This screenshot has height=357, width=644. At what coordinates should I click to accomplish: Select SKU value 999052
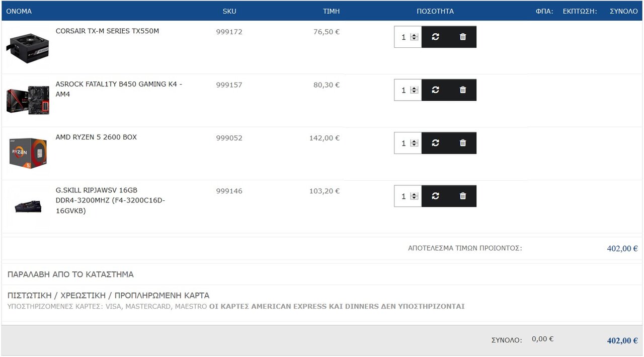click(x=229, y=138)
